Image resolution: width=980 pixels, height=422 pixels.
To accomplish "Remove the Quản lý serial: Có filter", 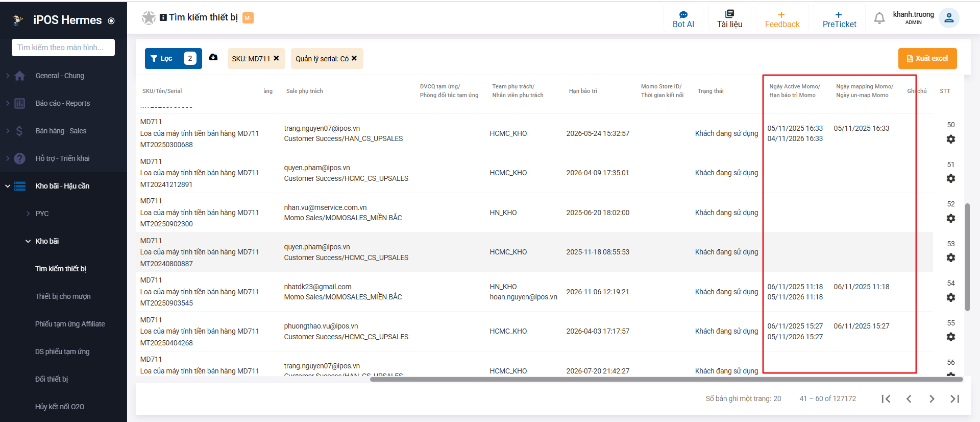I will [x=354, y=58].
